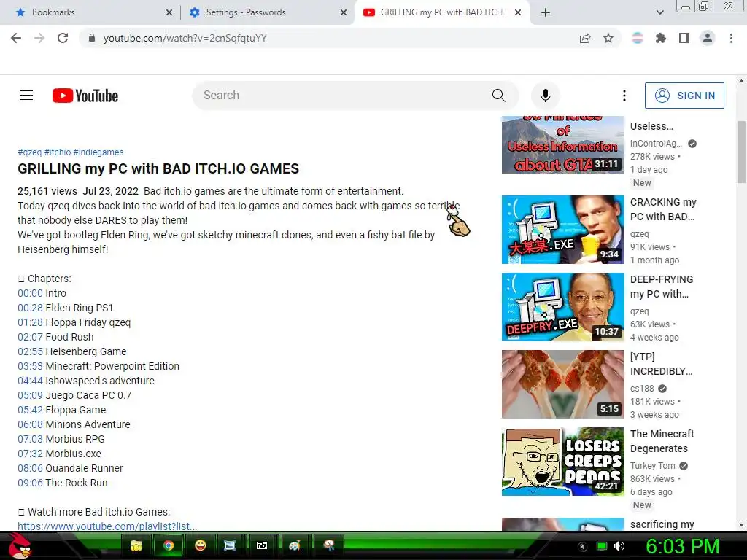Jump to 00:00 Intro chapter
This screenshot has height=560, width=747.
click(30, 293)
